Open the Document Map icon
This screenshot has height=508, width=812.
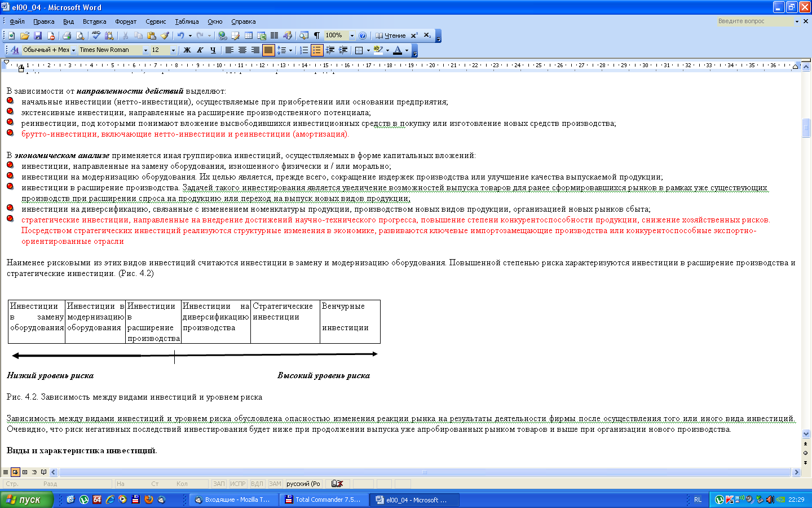(304, 36)
